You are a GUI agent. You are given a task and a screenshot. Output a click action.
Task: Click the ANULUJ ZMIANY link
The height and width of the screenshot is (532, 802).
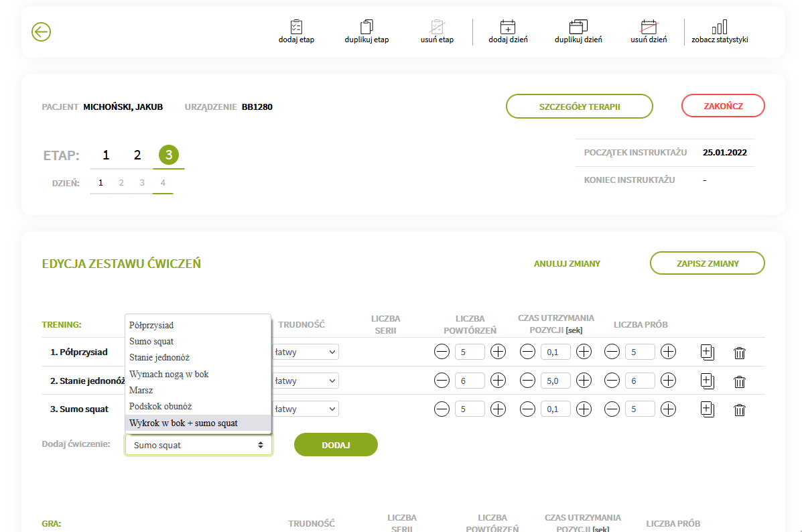[567, 264]
